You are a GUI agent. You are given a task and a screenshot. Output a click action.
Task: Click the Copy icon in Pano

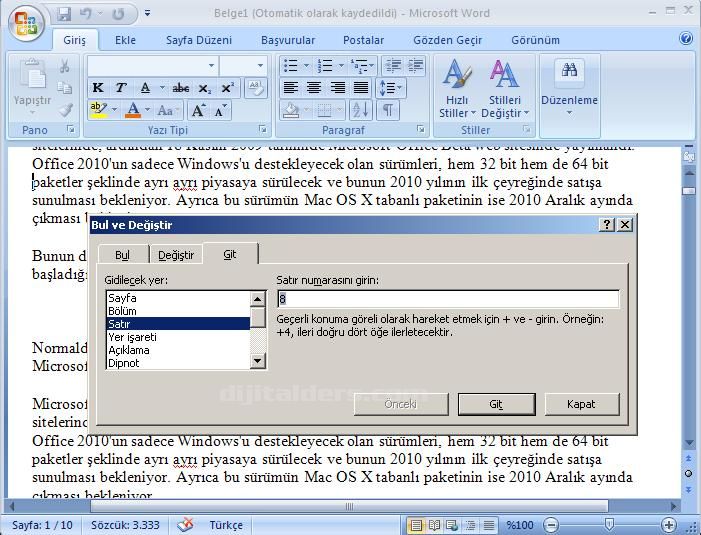(65, 88)
